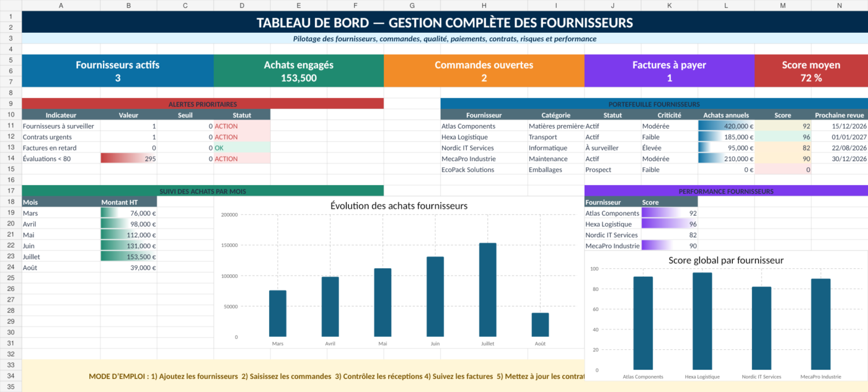This screenshot has height=392, width=868.
Task: Click the review date 15/12/2026
Action: [839, 126]
